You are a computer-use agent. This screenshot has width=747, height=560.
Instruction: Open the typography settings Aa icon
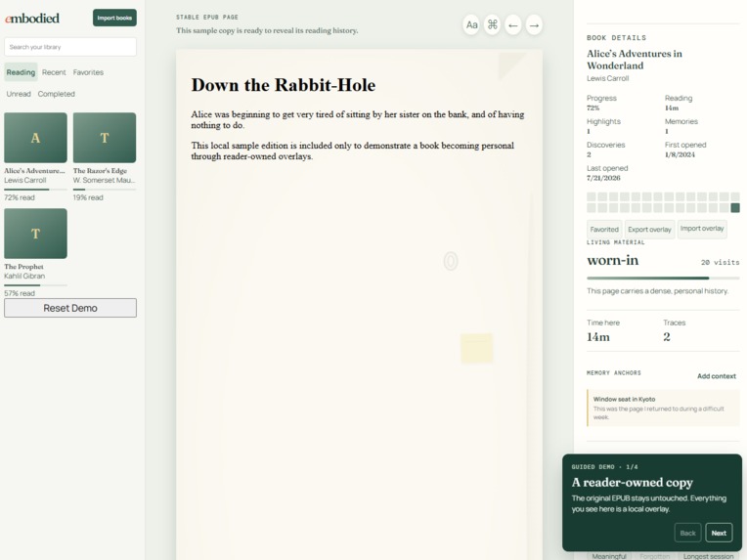tap(471, 24)
